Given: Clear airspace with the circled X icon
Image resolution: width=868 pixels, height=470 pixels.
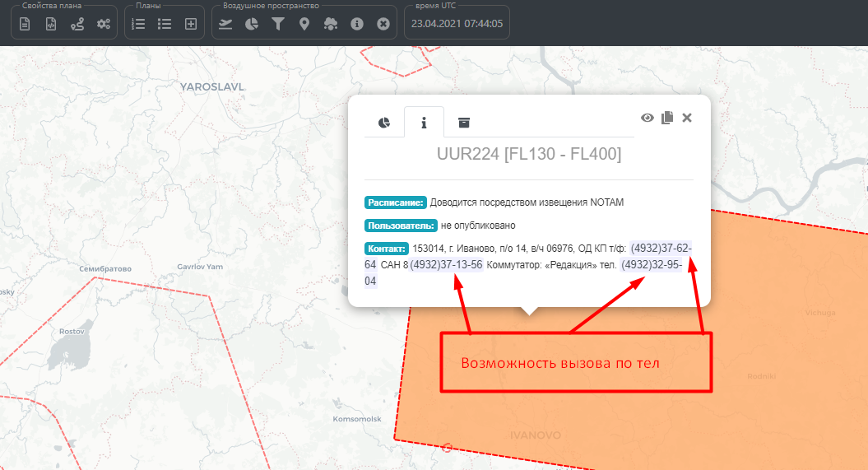Looking at the screenshot, I should coord(383,24).
